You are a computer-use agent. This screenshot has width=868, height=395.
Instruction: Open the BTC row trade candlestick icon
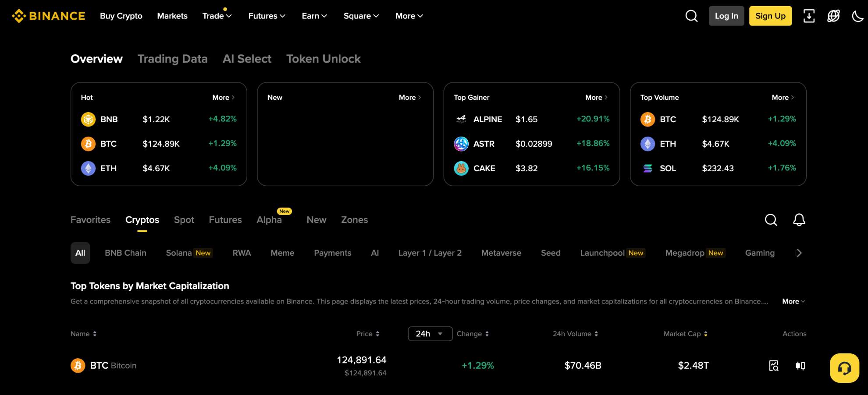(x=800, y=366)
